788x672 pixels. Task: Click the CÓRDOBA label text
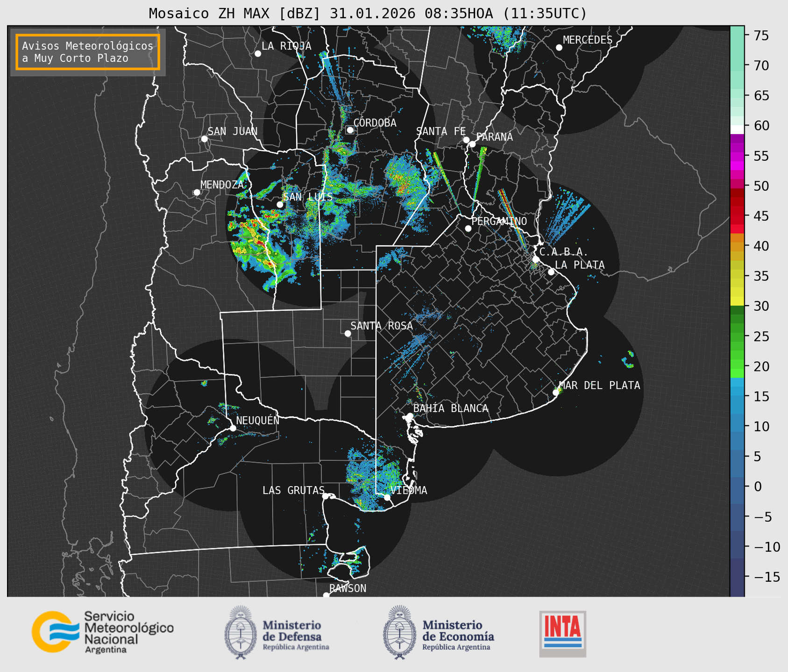click(375, 123)
